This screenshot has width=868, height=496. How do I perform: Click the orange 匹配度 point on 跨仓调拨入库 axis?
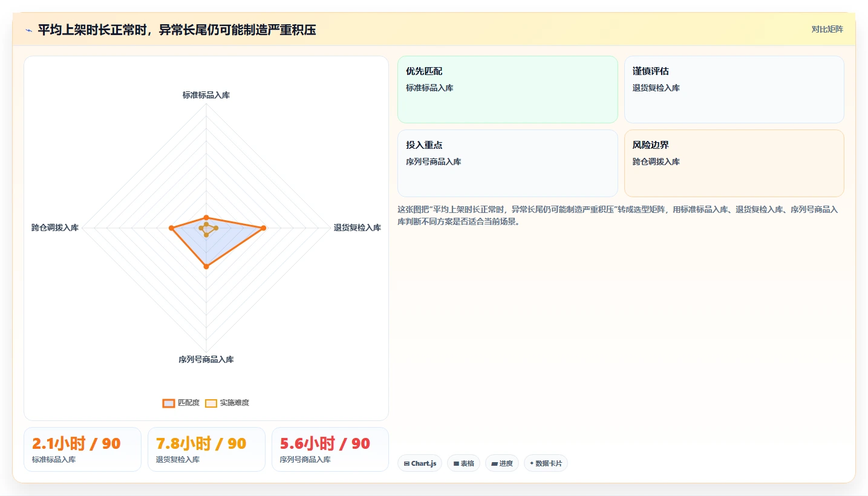171,228
